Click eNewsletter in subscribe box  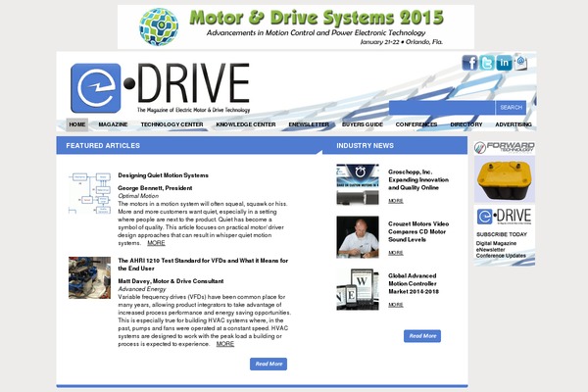(491, 250)
